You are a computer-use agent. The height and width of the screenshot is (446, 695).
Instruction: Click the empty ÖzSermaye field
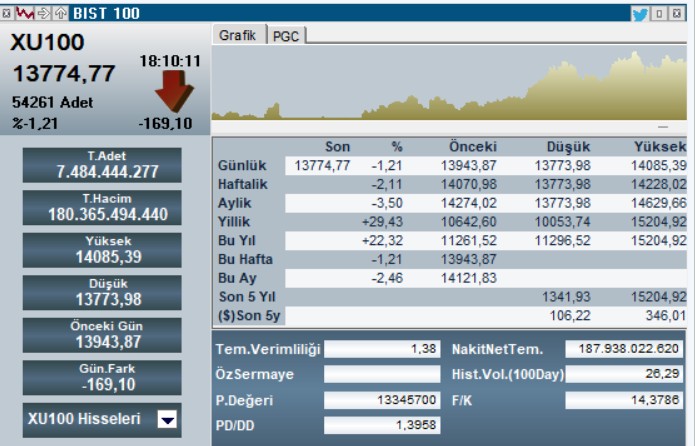point(382,374)
